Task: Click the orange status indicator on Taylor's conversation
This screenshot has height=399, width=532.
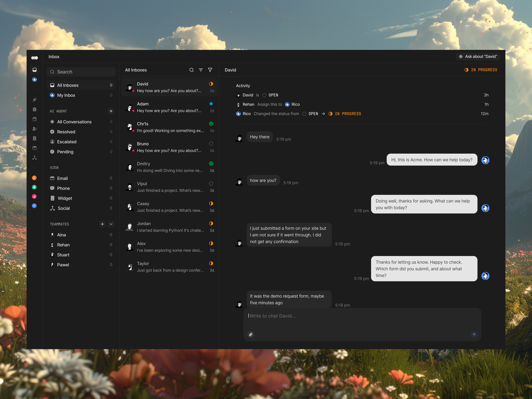Action: click(x=211, y=263)
